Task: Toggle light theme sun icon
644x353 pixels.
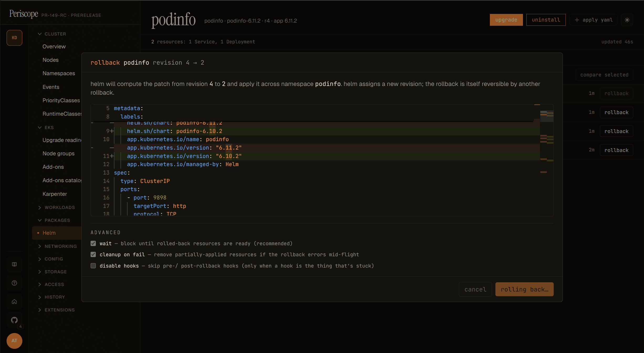Action: [627, 20]
